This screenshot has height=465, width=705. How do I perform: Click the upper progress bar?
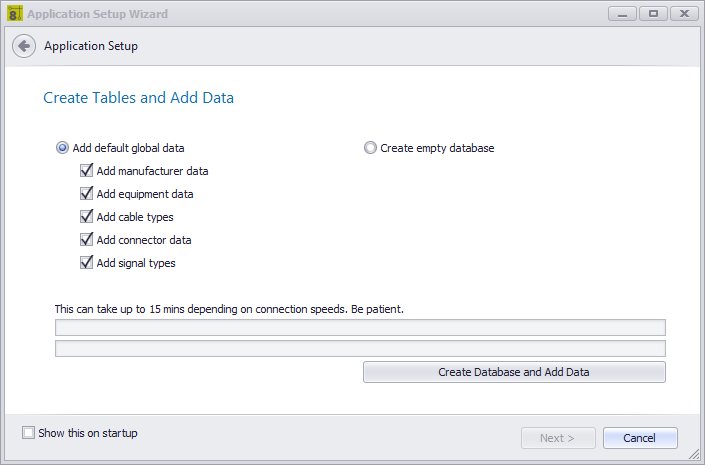pyautogui.click(x=360, y=327)
